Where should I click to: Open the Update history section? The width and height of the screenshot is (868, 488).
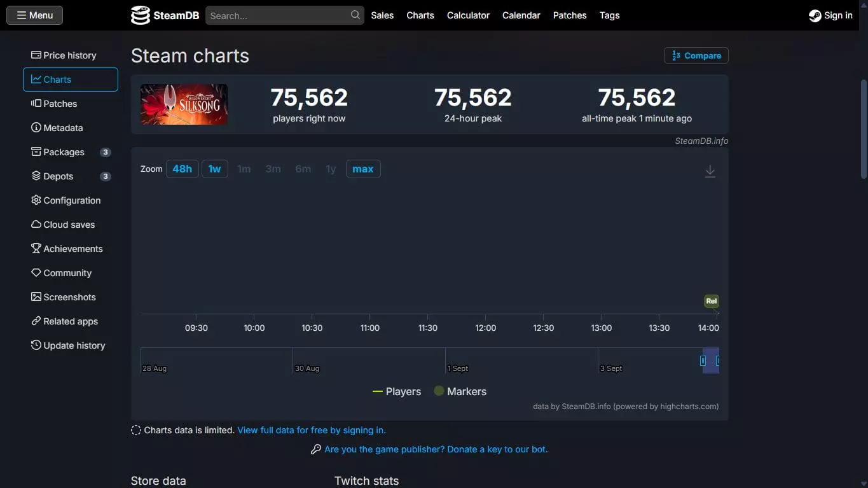coord(71,345)
